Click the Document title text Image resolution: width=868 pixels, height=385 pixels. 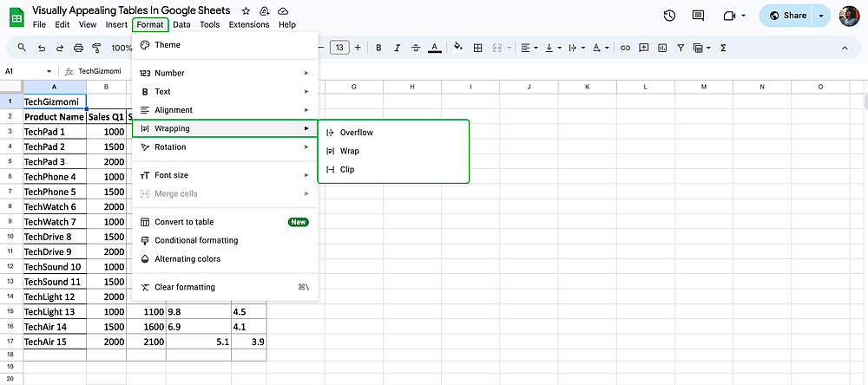point(131,10)
